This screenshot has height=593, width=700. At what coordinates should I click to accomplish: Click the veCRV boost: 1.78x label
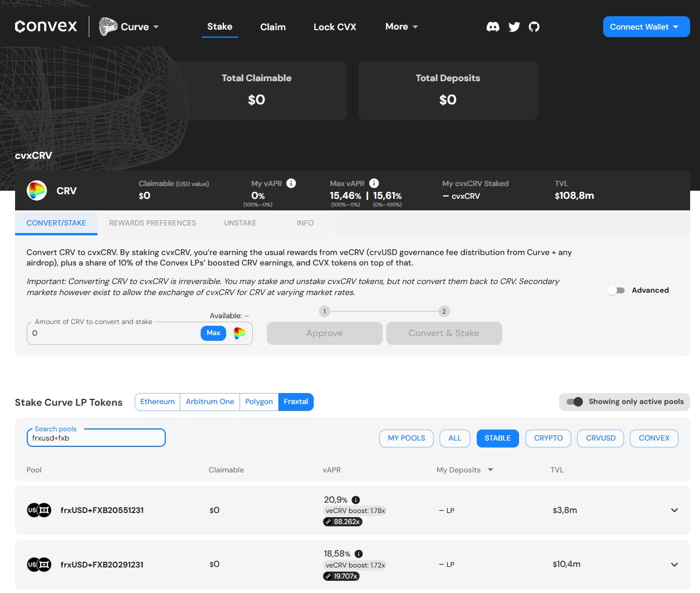click(355, 511)
